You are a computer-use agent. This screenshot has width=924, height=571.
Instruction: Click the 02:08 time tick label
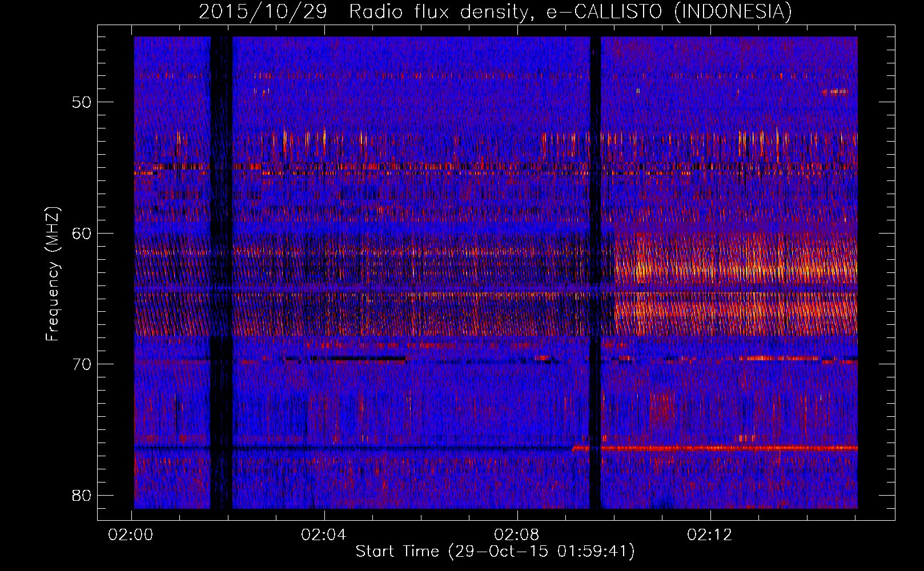(x=517, y=535)
